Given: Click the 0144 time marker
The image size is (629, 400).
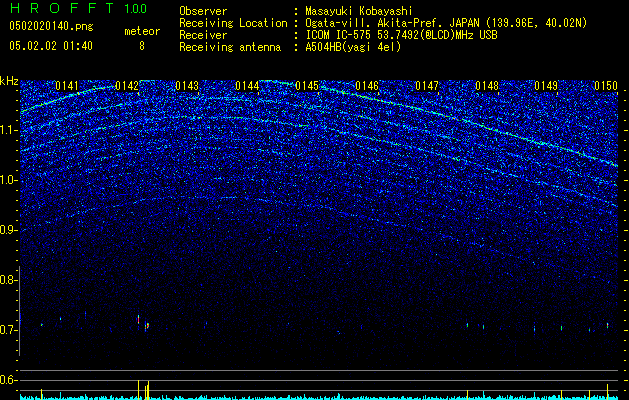Looking at the screenshot, I should point(247,86).
